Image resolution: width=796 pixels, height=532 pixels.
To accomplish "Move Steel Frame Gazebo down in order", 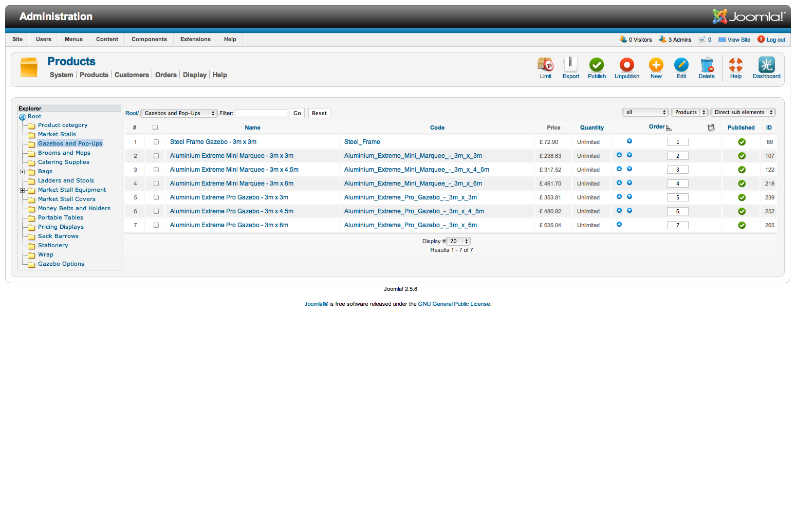I will [x=630, y=141].
